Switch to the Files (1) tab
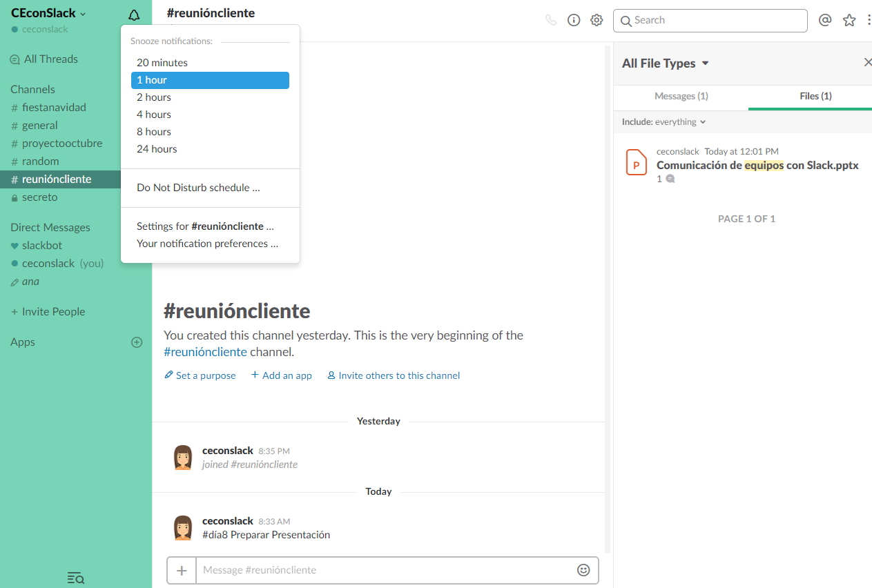 [815, 96]
